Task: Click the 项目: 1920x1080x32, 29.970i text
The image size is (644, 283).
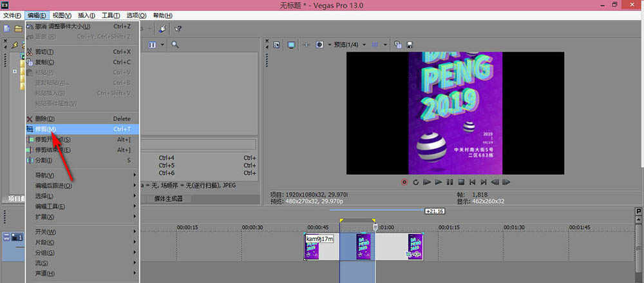Action: (308, 194)
